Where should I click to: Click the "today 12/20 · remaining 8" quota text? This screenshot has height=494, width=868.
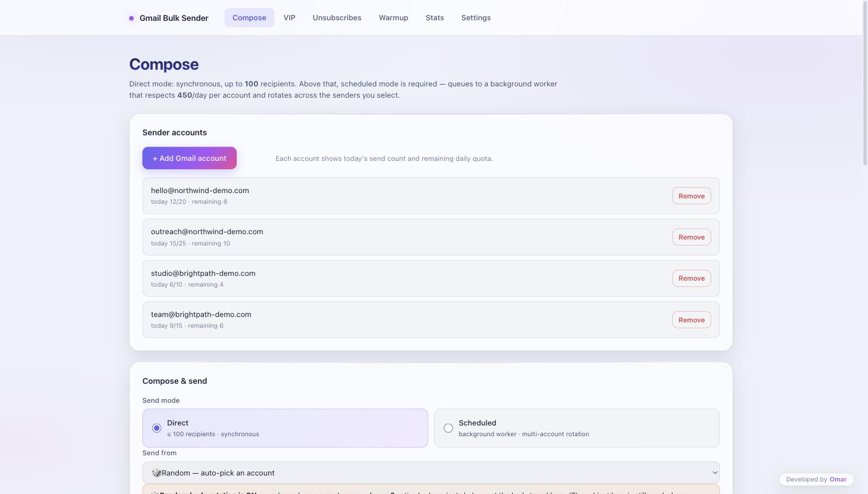[189, 202]
